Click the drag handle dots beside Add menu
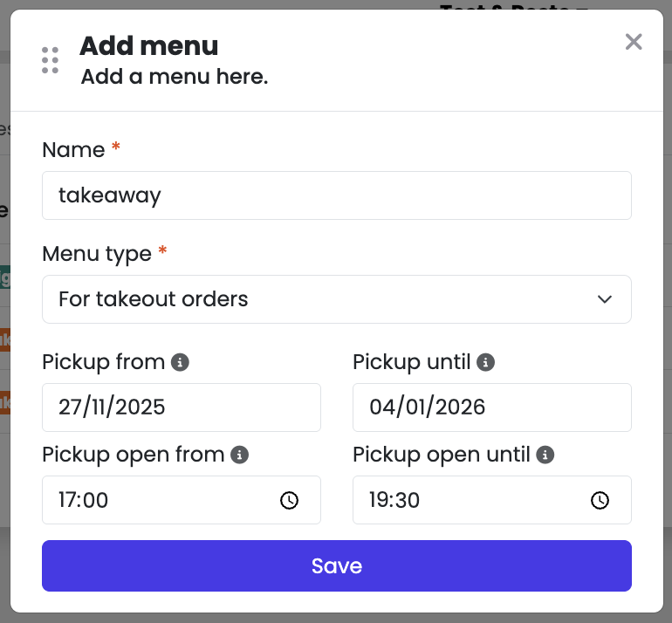 (50, 60)
